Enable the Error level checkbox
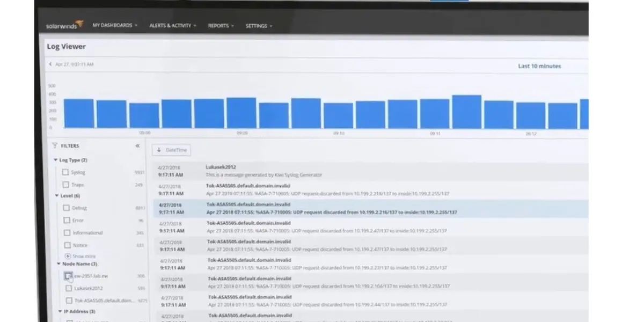 coord(67,220)
